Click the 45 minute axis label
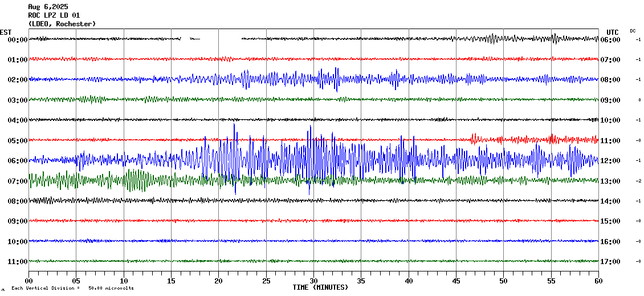 pos(456,281)
